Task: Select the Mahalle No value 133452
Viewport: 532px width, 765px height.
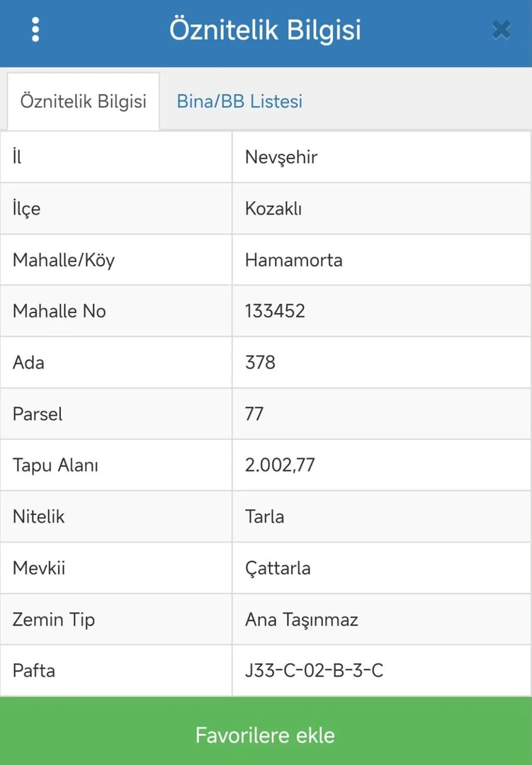Action: point(275,311)
